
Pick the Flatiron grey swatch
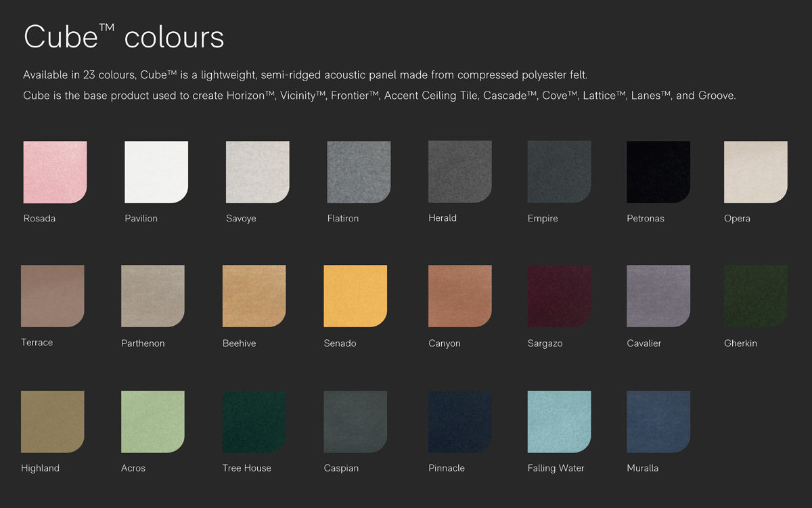(359, 172)
